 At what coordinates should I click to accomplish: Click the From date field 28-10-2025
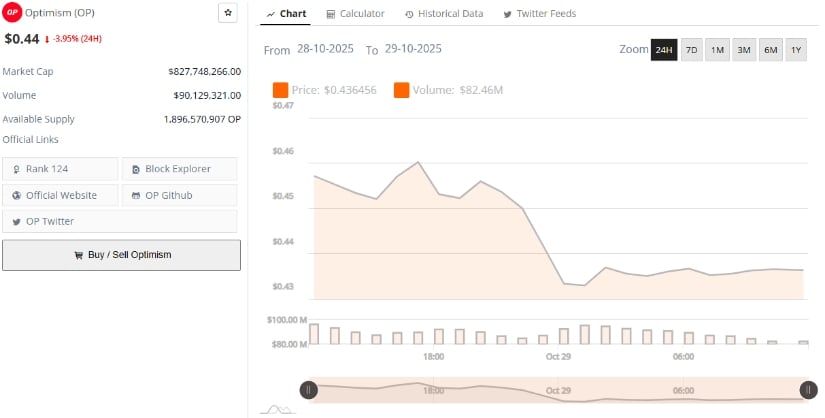[325, 49]
